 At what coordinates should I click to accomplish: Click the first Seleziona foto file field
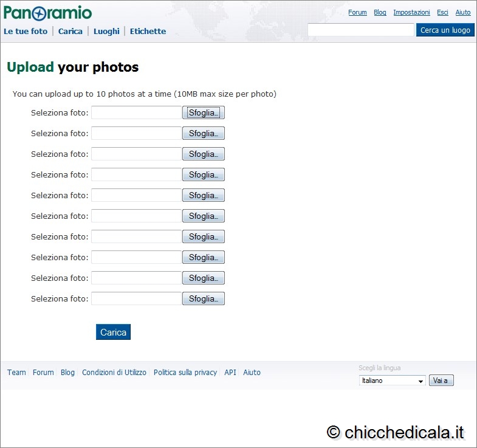tap(136, 112)
